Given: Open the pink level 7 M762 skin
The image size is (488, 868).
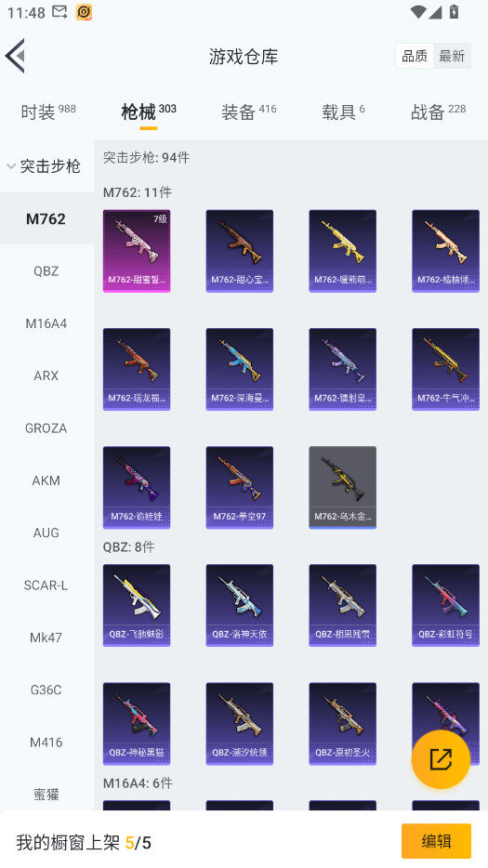Looking at the screenshot, I should pos(137,251).
